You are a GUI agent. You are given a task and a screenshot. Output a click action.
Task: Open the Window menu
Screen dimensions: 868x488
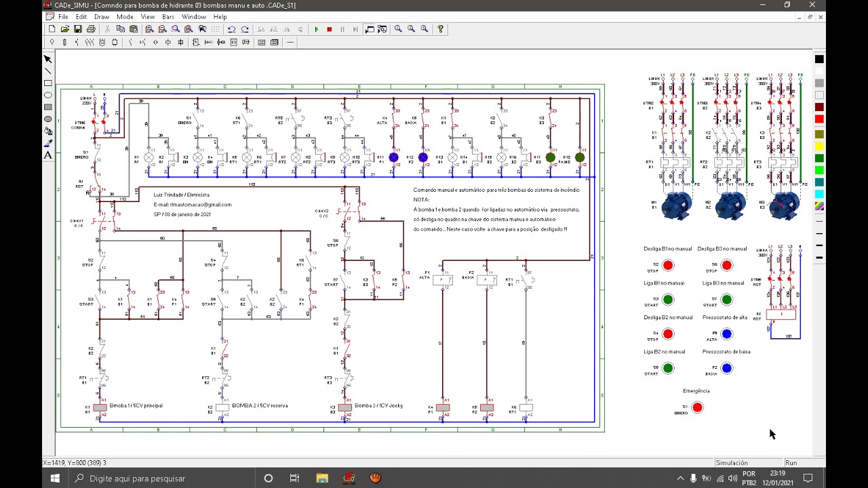point(194,17)
